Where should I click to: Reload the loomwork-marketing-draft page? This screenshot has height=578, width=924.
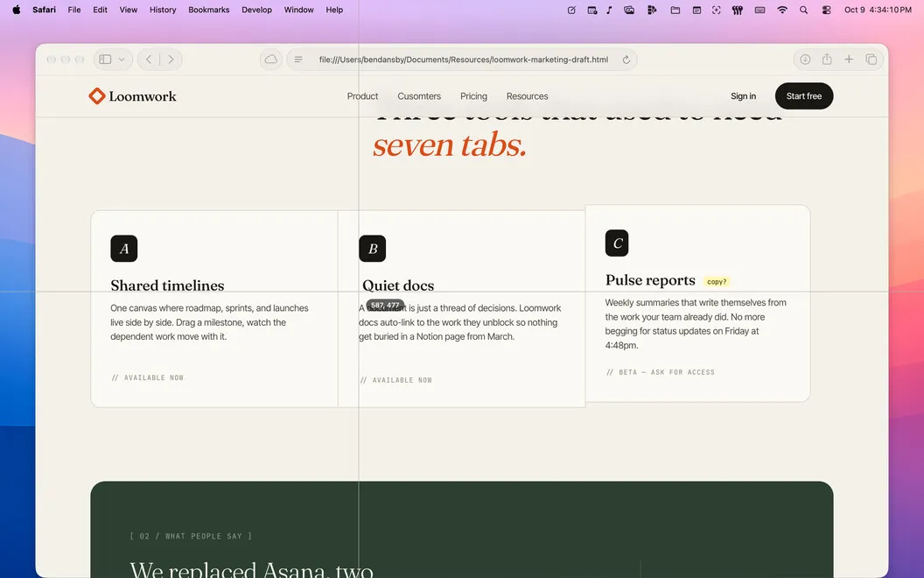[x=626, y=60]
